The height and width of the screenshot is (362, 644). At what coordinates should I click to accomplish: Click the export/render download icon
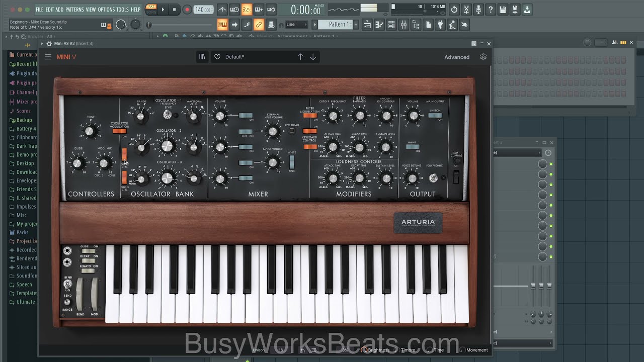[527, 10]
